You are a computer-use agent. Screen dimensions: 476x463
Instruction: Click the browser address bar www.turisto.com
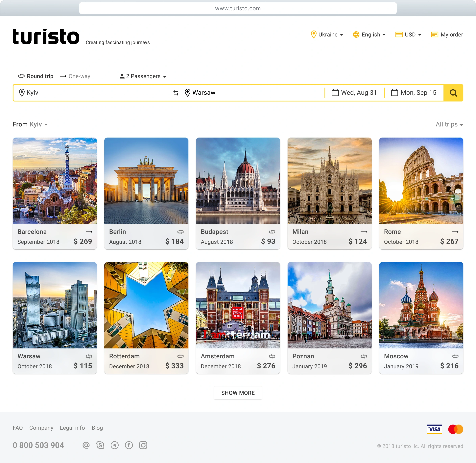tap(238, 8)
